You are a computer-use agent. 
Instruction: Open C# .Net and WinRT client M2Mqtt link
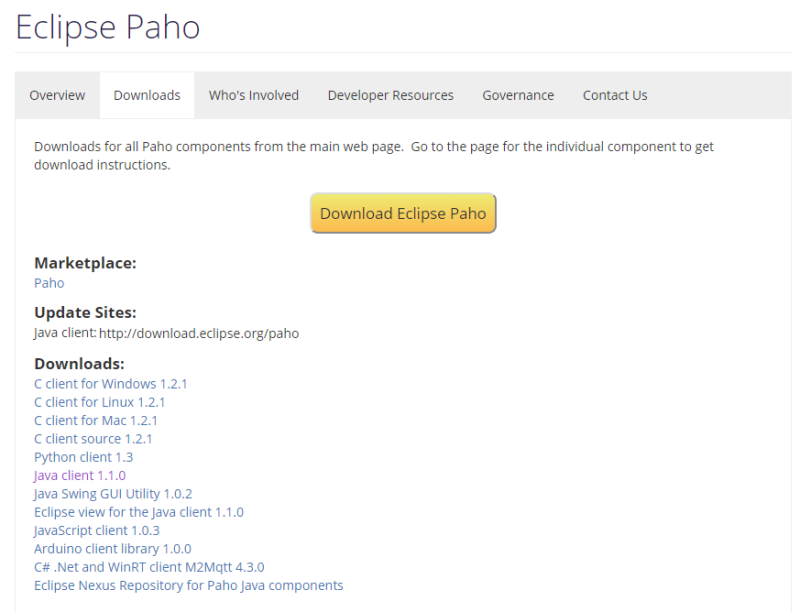[x=149, y=568]
